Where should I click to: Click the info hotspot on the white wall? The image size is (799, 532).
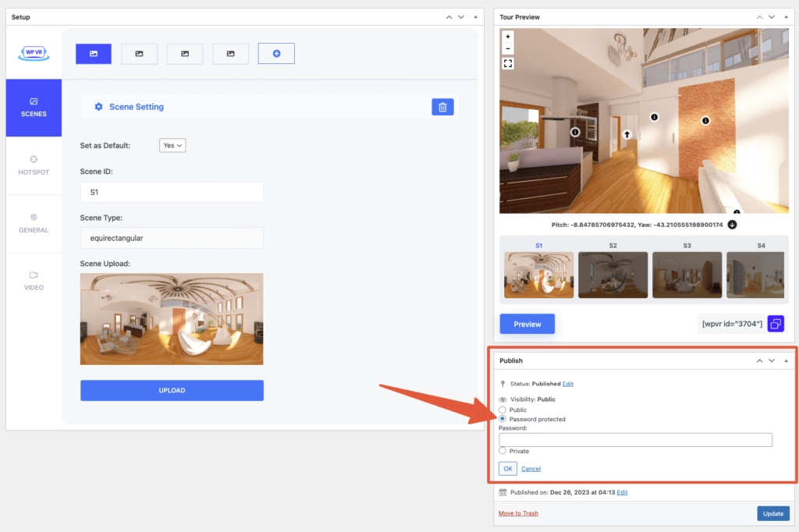(x=655, y=117)
